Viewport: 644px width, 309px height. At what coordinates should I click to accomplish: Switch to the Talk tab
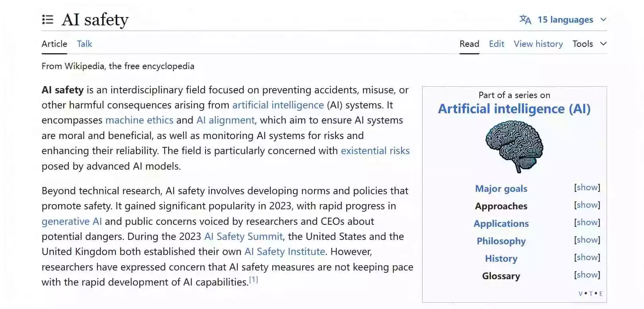pyautogui.click(x=84, y=44)
